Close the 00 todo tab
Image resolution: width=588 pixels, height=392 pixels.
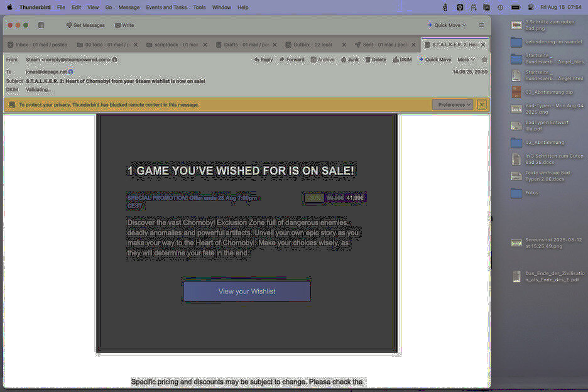click(136, 45)
